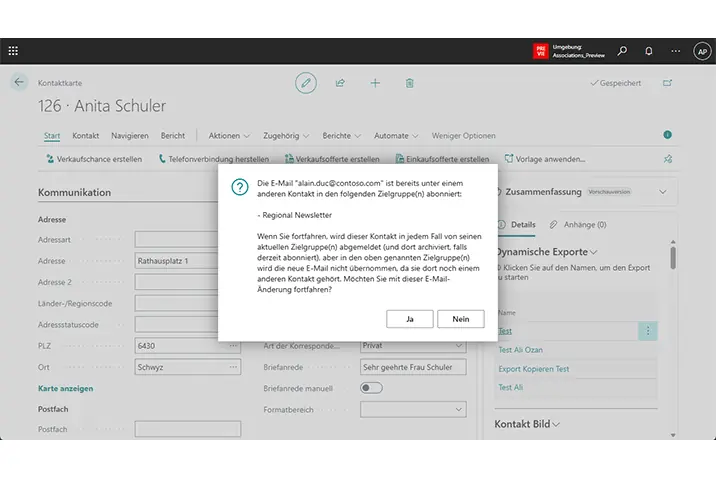Click the Vorschauversion badge
Screen dimensions: 716x478
click(609, 192)
